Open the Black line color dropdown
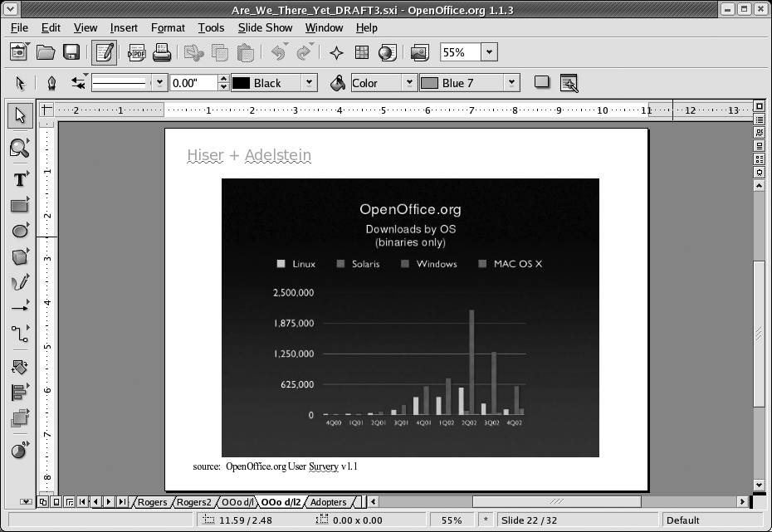This screenshot has height=532, width=772. [x=309, y=83]
